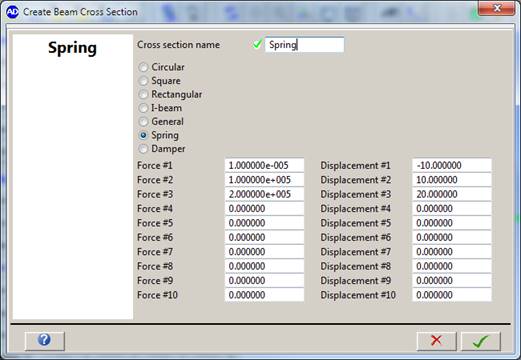521x360 pixels.
Task: Cancel the dialog with the red X icon
Action: click(x=436, y=341)
